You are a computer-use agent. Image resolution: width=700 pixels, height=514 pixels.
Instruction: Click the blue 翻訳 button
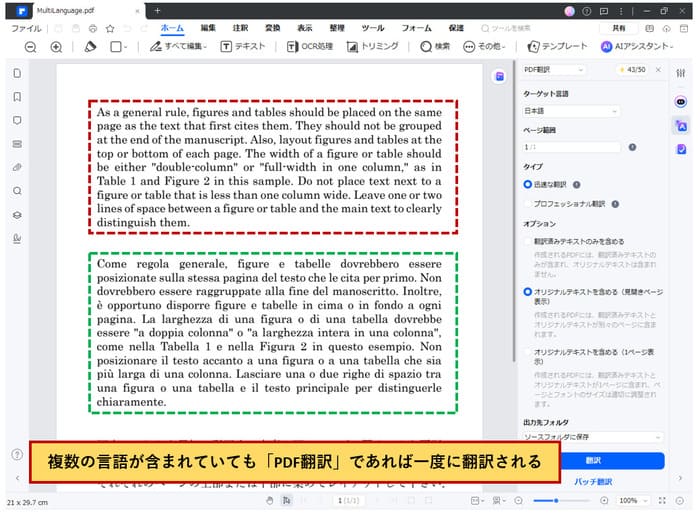point(592,460)
